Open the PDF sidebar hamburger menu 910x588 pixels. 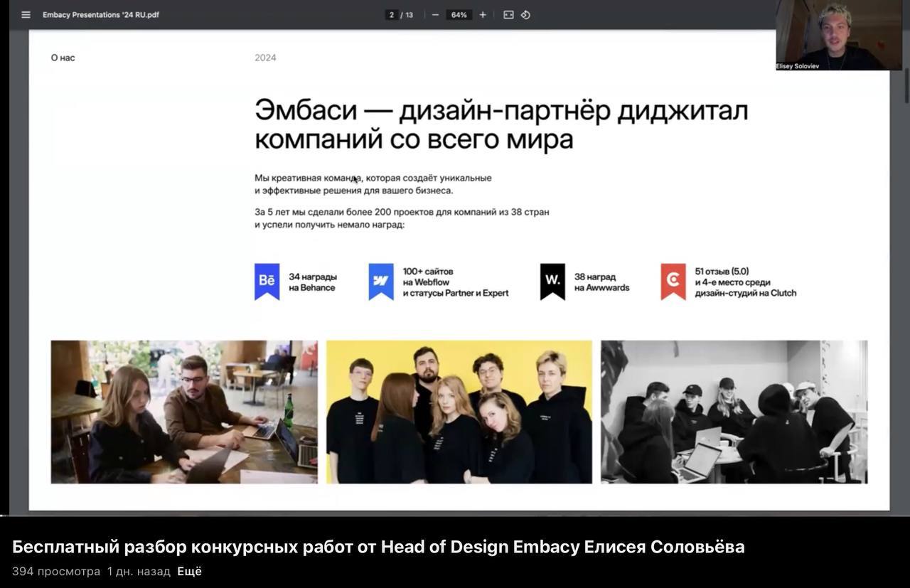(x=26, y=15)
